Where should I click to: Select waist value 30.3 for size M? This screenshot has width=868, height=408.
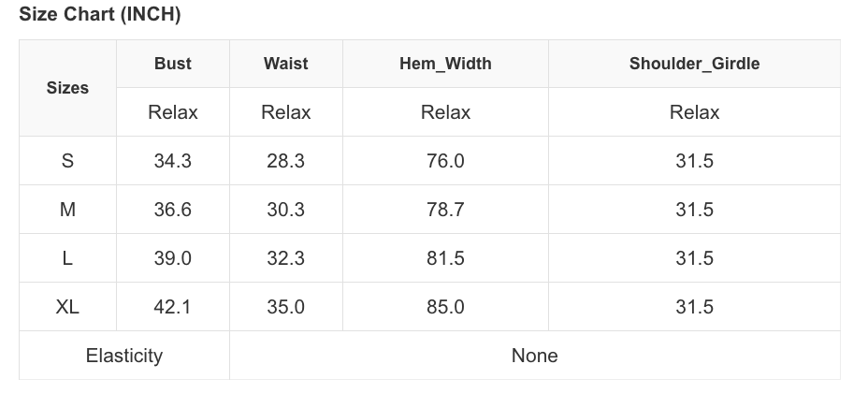coord(285,210)
